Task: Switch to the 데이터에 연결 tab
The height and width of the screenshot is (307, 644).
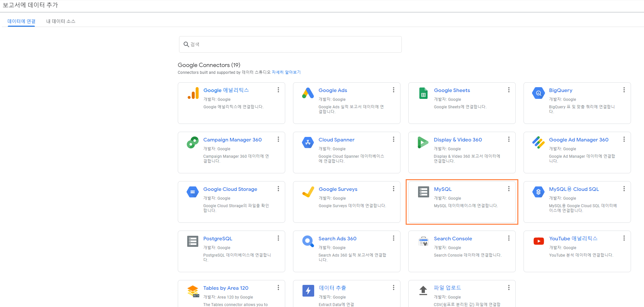Action: (21, 21)
